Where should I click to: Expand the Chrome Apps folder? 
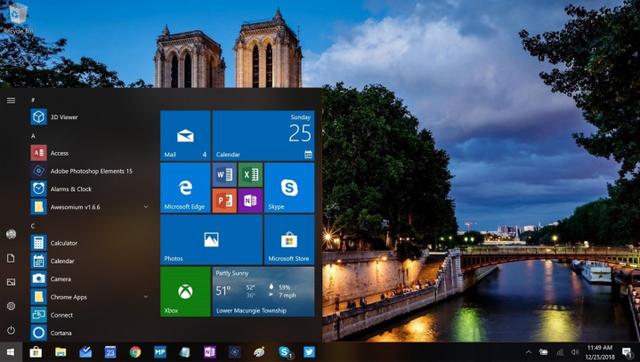point(146,297)
